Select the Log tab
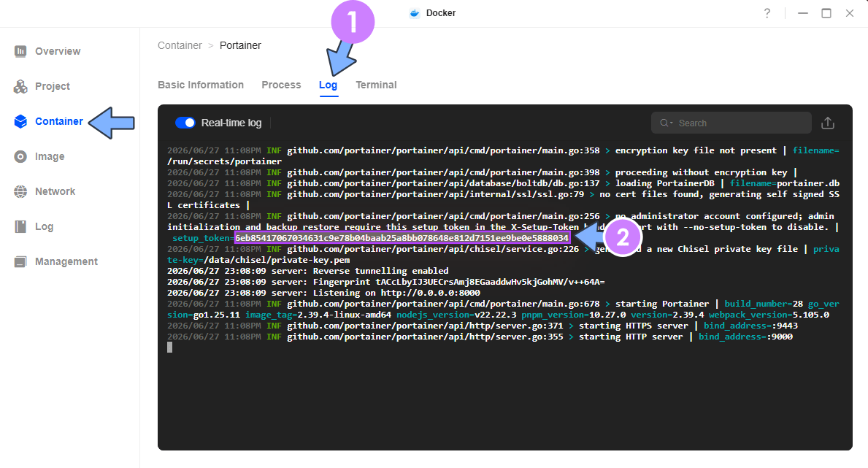 pyautogui.click(x=329, y=85)
